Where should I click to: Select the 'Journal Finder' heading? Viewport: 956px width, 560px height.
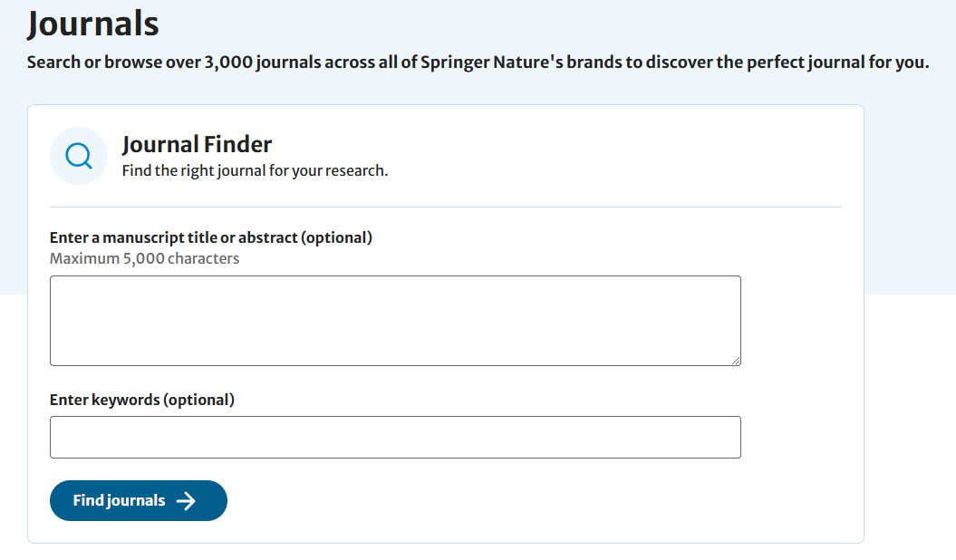197,144
